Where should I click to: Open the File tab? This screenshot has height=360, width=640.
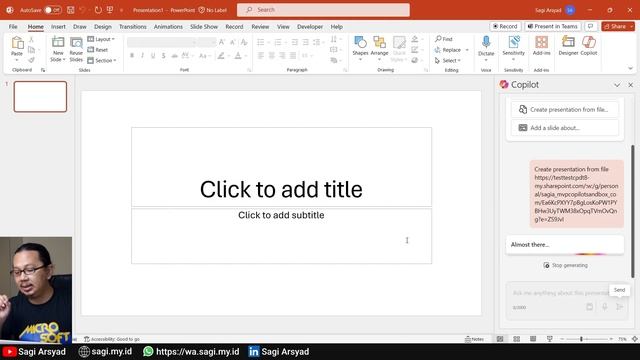coord(13,27)
